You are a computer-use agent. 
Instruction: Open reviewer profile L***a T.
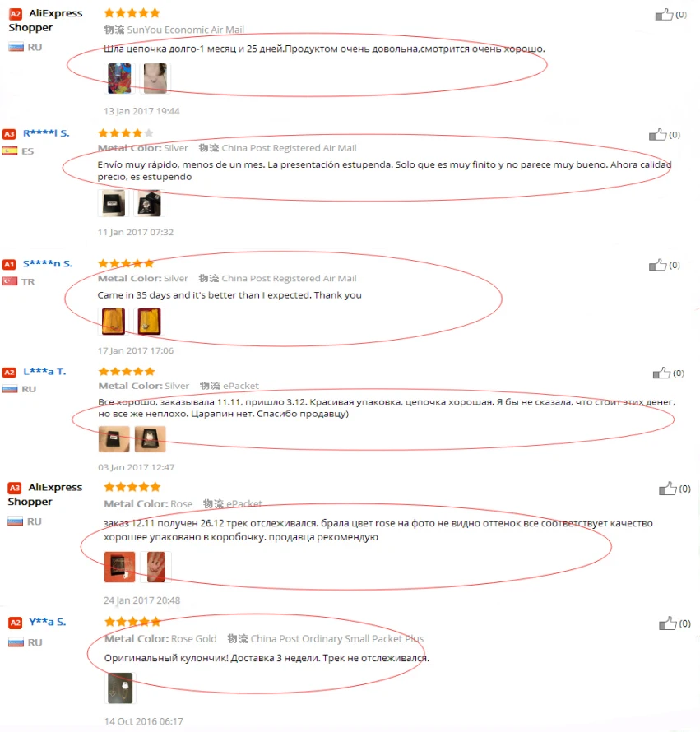pos(45,372)
